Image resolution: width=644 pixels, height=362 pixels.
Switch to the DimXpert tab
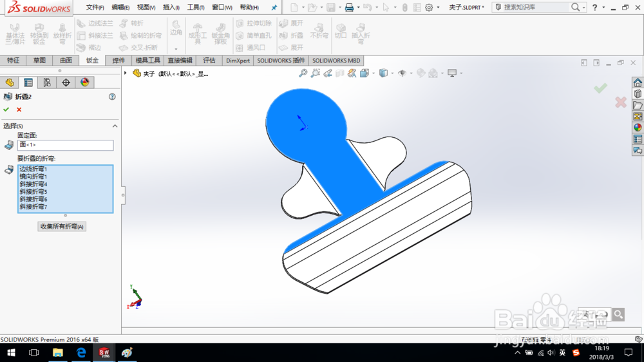coord(238,61)
